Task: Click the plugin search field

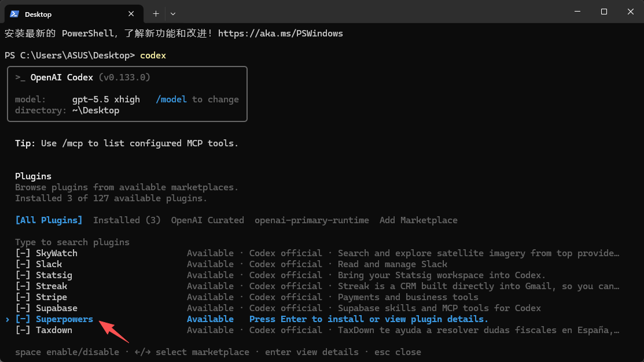Action: (72, 242)
